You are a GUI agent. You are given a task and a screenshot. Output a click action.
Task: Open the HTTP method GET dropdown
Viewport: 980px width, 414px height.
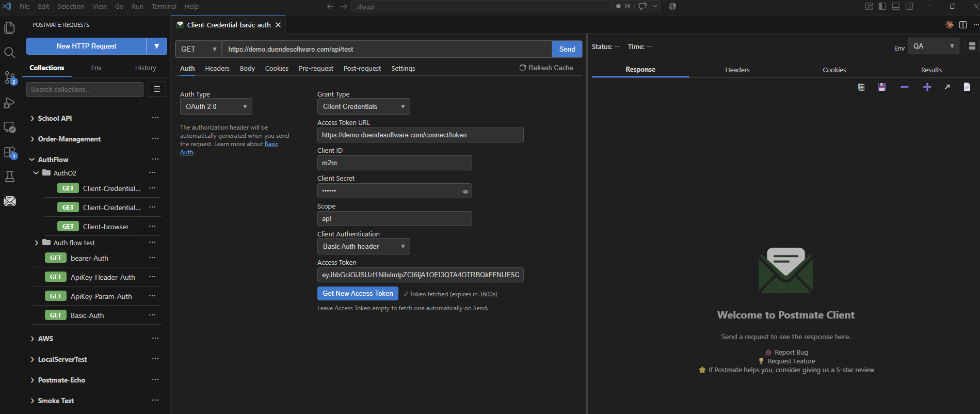pos(199,49)
